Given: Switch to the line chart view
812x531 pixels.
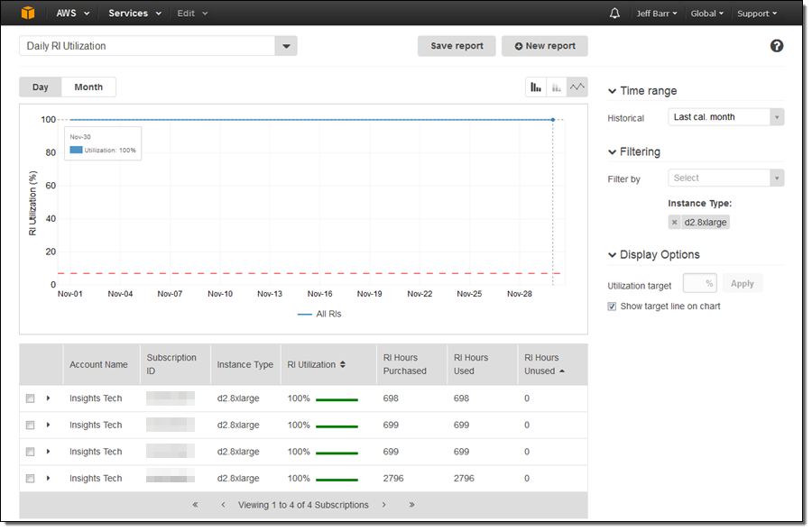Looking at the screenshot, I should 577,87.
